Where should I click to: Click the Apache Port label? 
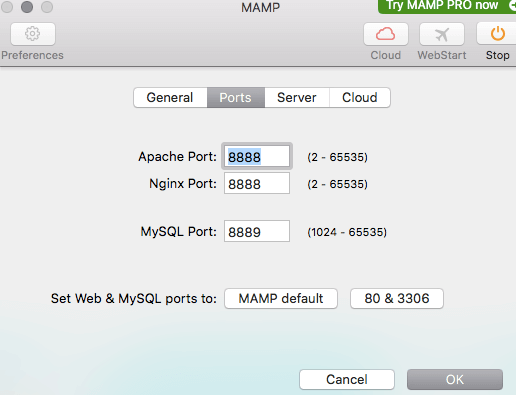click(x=177, y=156)
